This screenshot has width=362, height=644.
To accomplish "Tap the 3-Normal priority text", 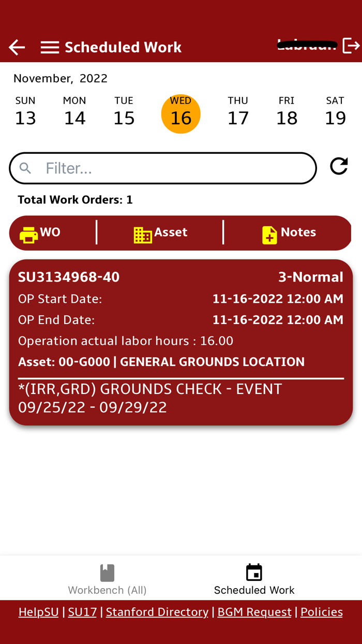I will (x=311, y=277).
